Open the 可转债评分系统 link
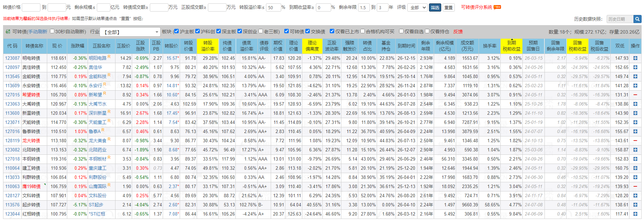644x223 pixels. pyautogui.click(x=476, y=7)
